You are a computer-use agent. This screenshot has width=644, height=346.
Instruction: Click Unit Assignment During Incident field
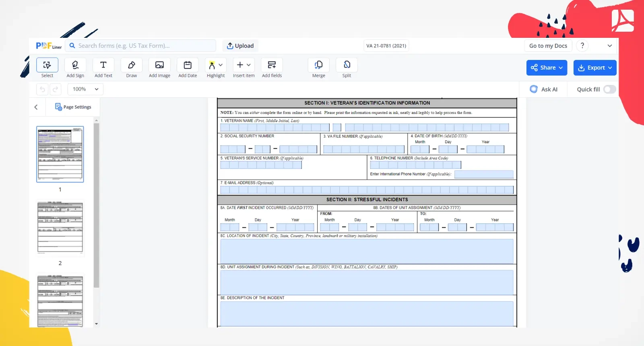[x=367, y=282]
